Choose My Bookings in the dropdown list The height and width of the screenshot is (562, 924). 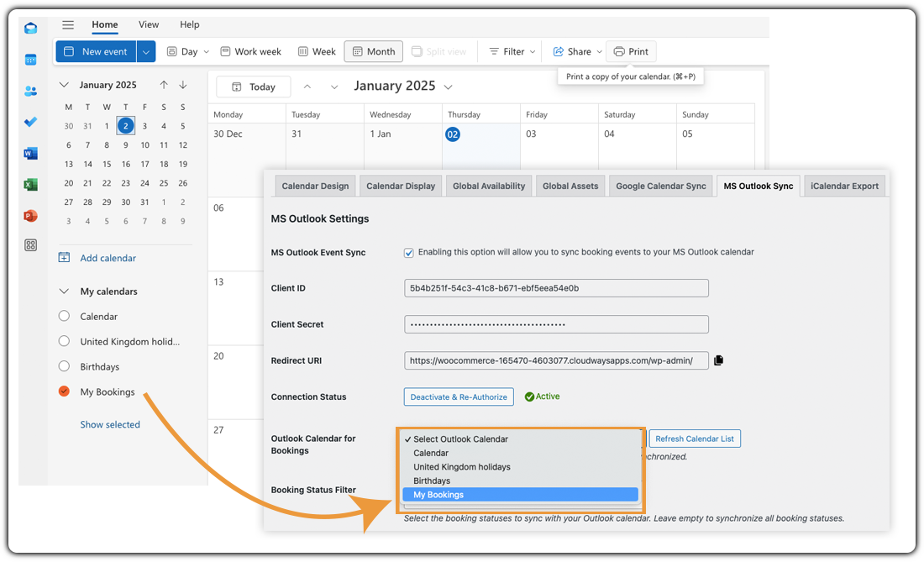pyautogui.click(x=520, y=495)
